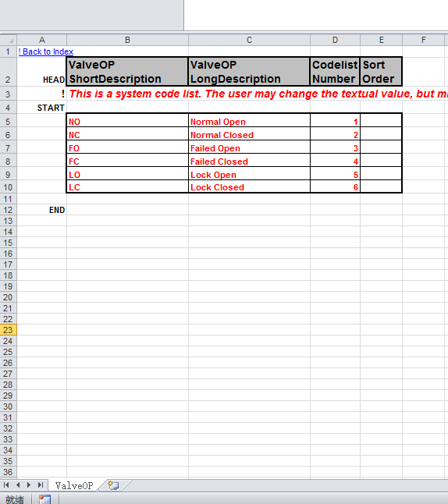The height and width of the screenshot is (504, 448).
Task: Jump to the first sheet using navigation arrow
Action: (6, 484)
